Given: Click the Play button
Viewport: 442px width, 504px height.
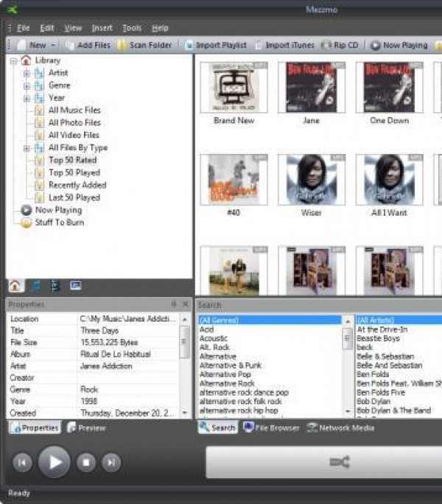Looking at the screenshot, I should pos(54,462).
